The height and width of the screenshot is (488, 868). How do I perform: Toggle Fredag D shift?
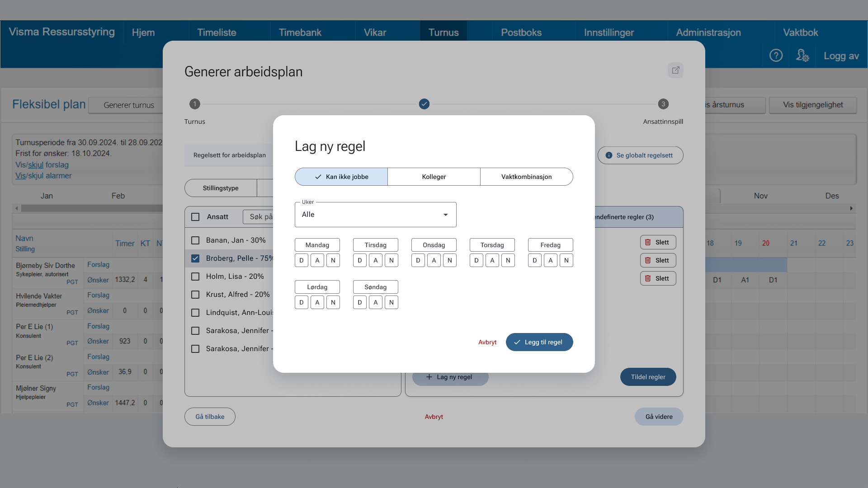pyautogui.click(x=535, y=260)
